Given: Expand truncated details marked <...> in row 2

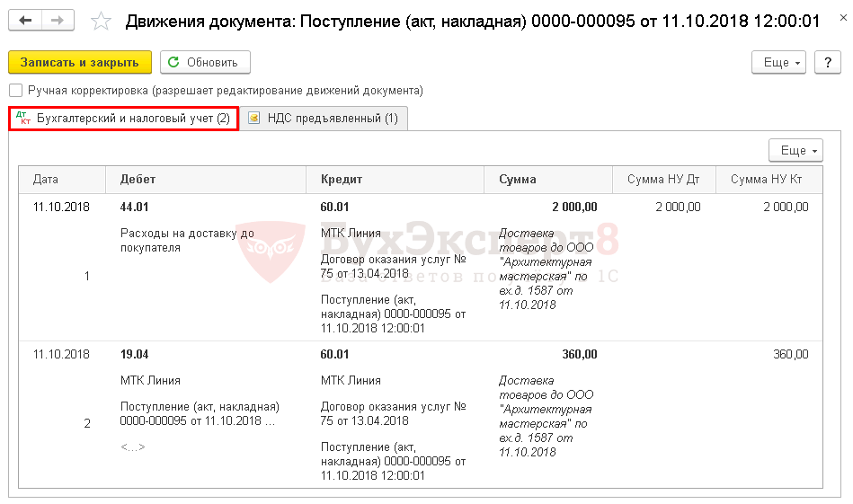Looking at the screenshot, I should coord(133,447).
